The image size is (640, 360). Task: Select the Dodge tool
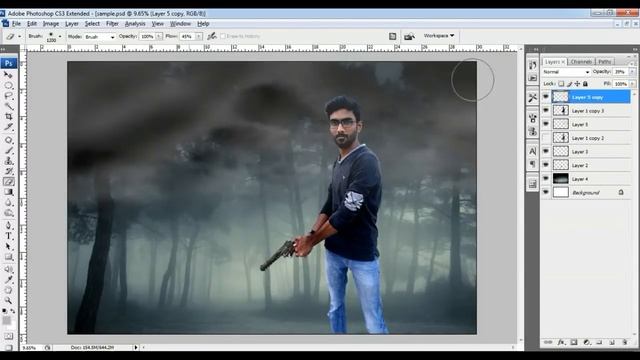click(8, 213)
